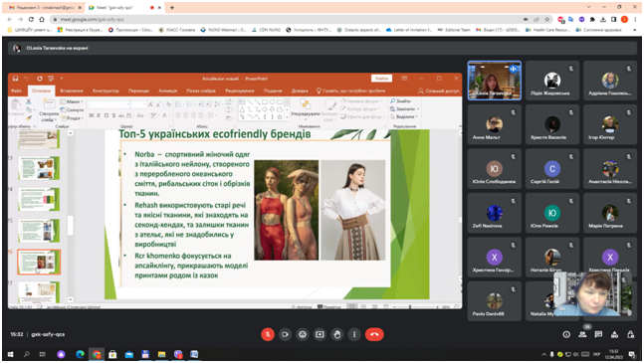Toggle bold Ж in the font group
Screen dimensions: 644x363
92,115
